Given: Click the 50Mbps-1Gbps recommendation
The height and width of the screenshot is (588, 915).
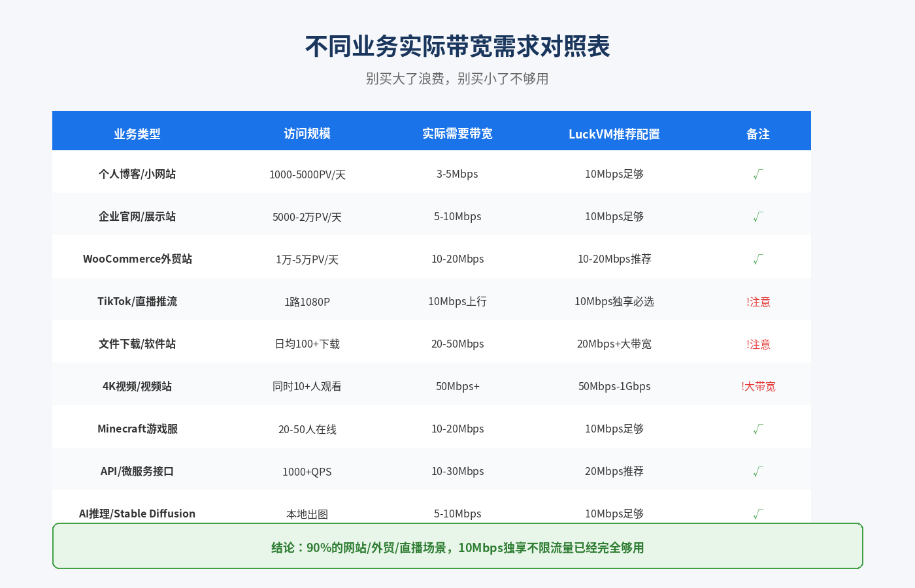Looking at the screenshot, I should (614, 386).
